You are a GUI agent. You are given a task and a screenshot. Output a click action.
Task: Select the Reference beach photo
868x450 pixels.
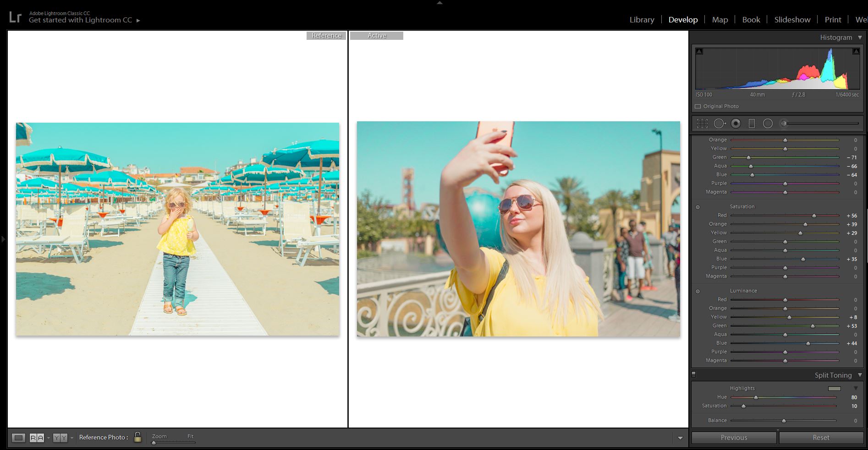(x=178, y=229)
